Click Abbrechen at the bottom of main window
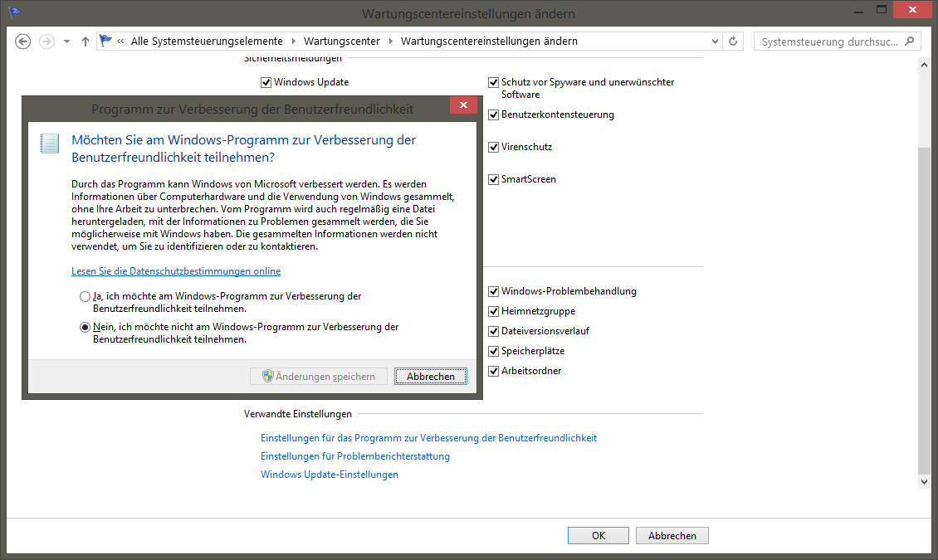The height and width of the screenshot is (560, 938). [x=672, y=535]
